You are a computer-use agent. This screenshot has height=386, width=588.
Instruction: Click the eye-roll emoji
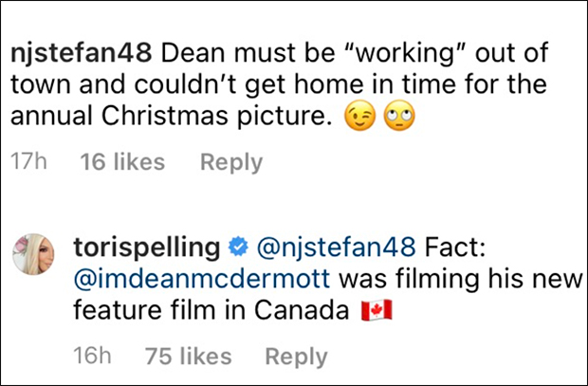(x=397, y=117)
